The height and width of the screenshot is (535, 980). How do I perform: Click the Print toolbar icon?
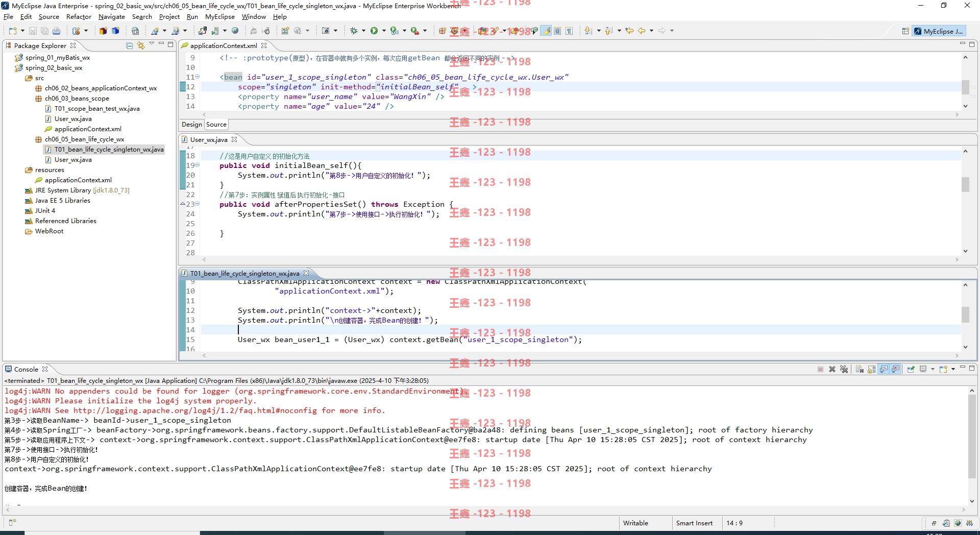click(x=56, y=31)
